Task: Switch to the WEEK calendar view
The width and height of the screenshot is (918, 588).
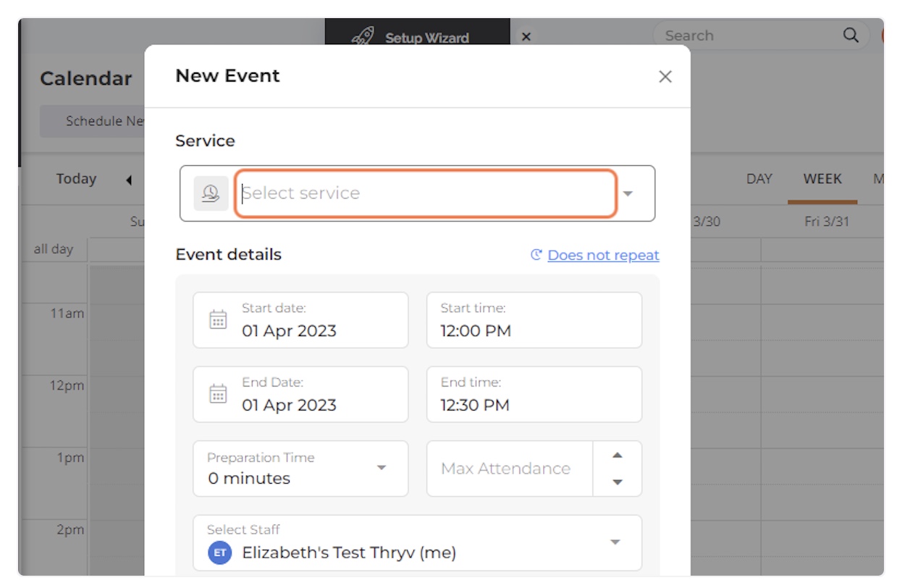Action: (822, 179)
